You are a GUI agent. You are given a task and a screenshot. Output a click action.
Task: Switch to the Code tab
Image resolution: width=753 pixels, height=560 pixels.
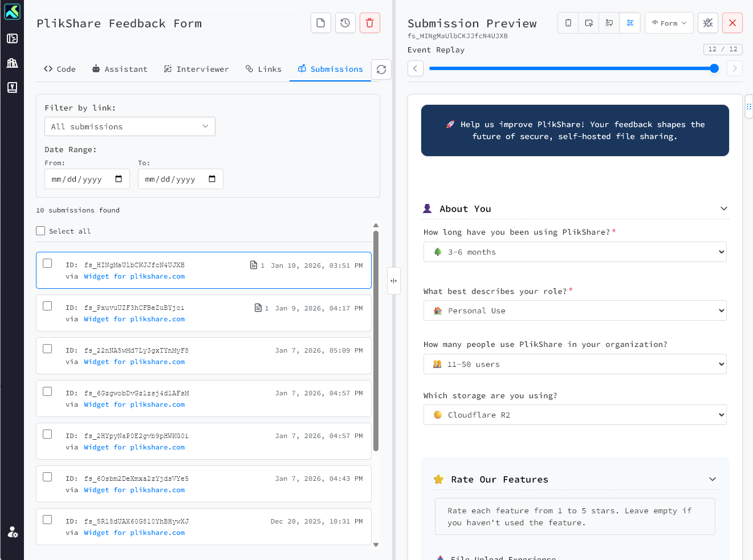pyautogui.click(x=60, y=69)
